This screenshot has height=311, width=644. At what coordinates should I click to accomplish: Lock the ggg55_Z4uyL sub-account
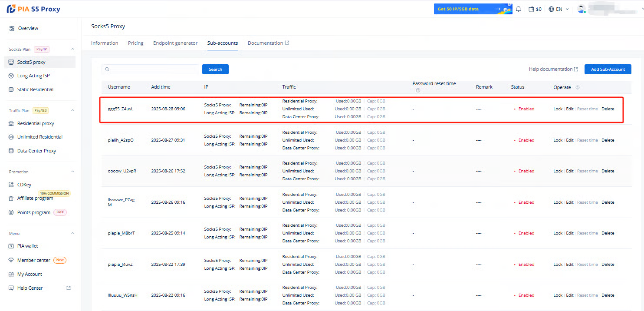point(558,109)
